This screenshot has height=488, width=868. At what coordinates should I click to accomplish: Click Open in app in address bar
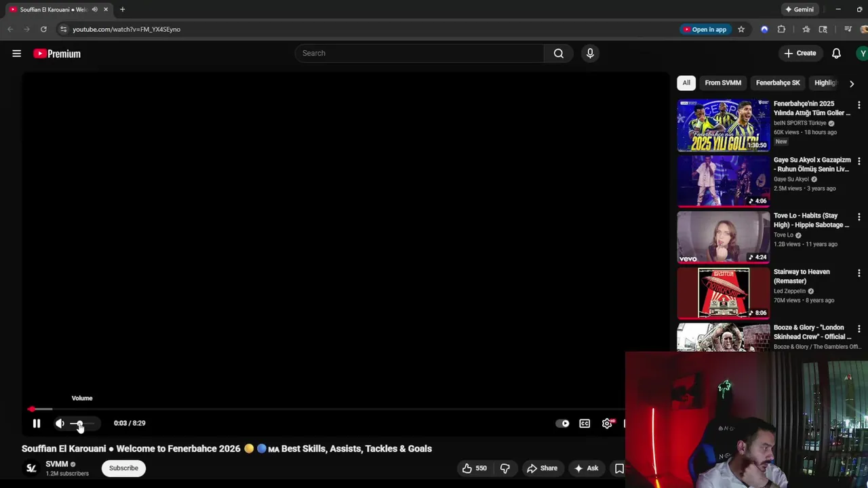pos(705,29)
